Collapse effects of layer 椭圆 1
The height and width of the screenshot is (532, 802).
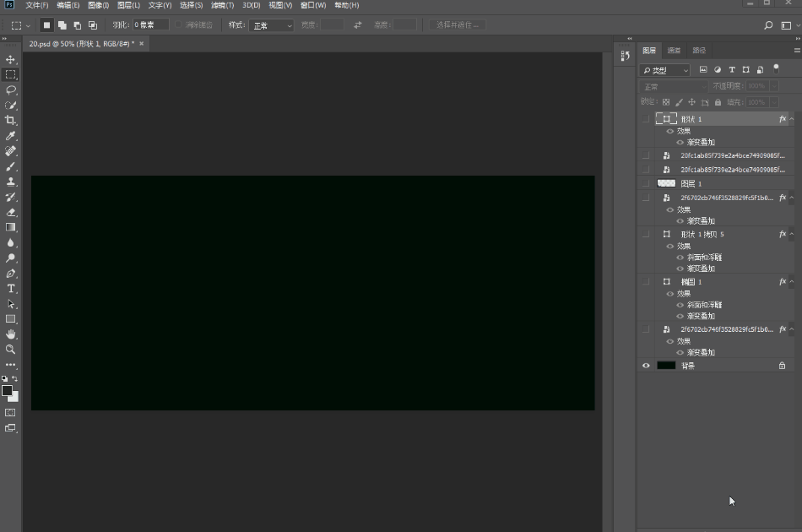(792, 282)
